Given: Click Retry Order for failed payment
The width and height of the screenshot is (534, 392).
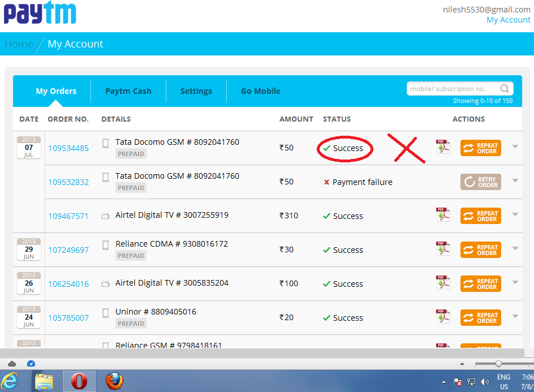Looking at the screenshot, I should 480,182.
